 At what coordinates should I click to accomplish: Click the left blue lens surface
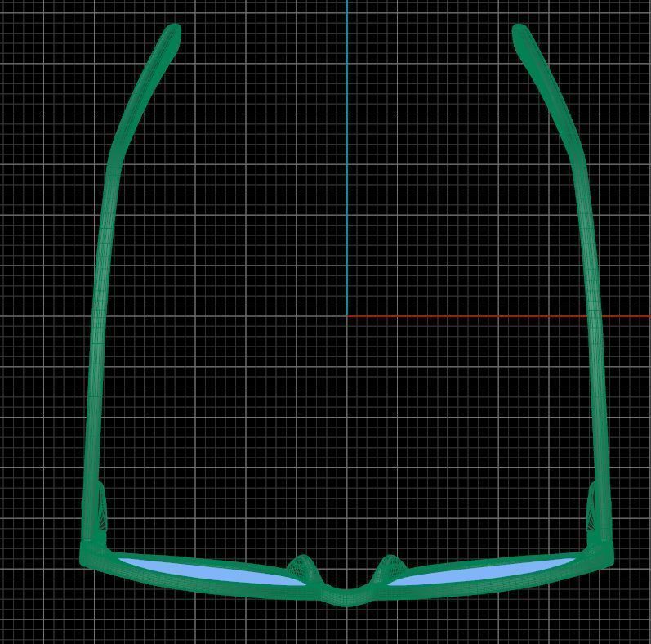[x=212, y=571]
